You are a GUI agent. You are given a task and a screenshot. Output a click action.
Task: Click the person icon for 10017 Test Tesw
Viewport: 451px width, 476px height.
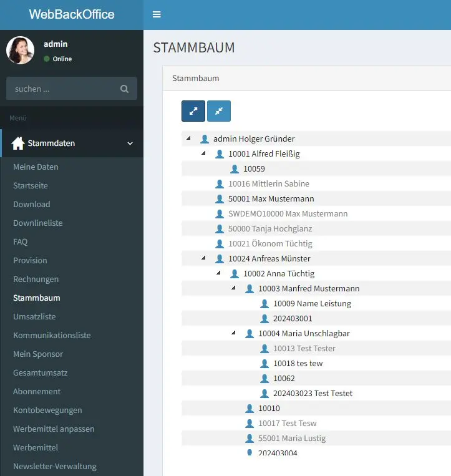pos(250,423)
